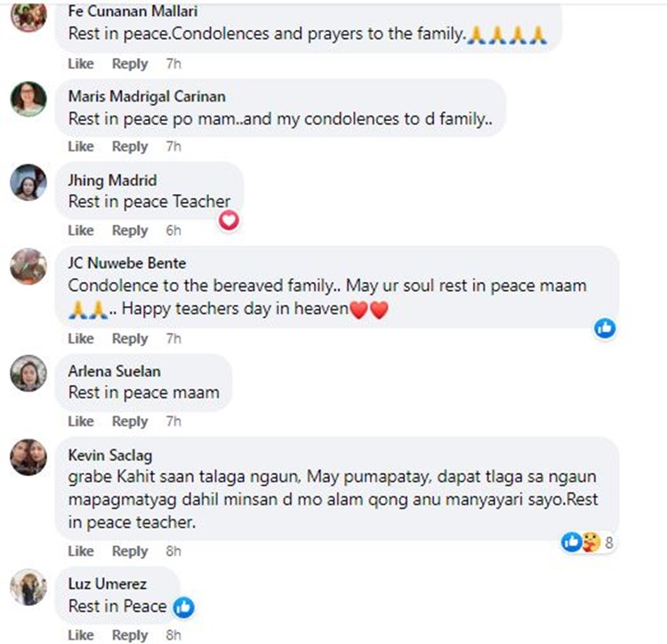Reply to Maris Madrigal Carinan's comment

pyautogui.click(x=130, y=147)
